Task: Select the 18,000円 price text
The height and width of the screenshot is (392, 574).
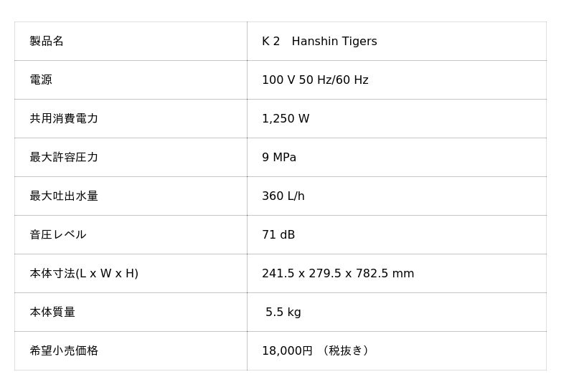Action: (287, 351)
